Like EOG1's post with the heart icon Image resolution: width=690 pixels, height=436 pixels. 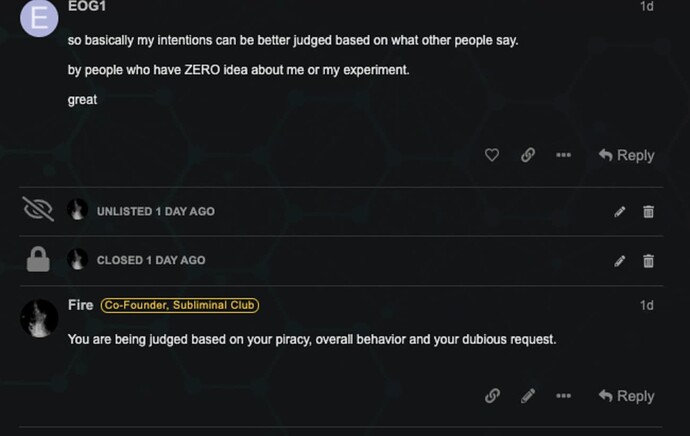(x=491, y=155)
